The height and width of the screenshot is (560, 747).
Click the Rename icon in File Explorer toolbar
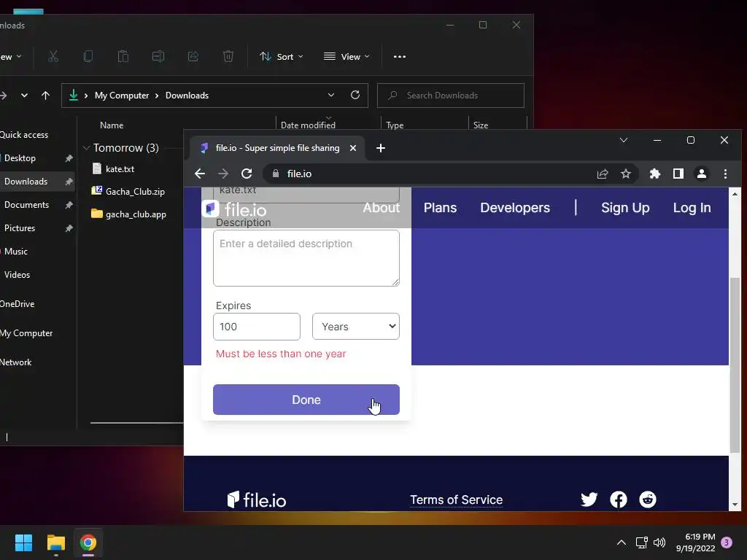click(x=158, y=57)
